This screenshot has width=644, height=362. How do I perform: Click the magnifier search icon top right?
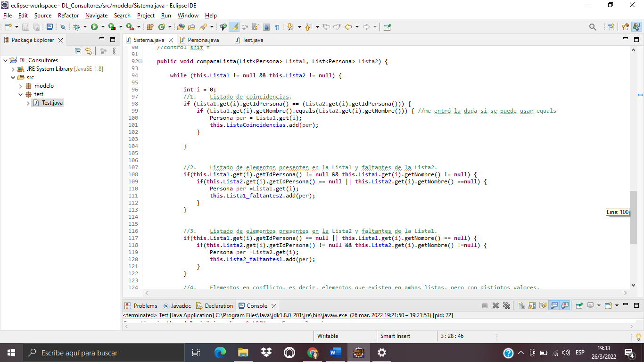pyautogui.click(x=593, y=27)
